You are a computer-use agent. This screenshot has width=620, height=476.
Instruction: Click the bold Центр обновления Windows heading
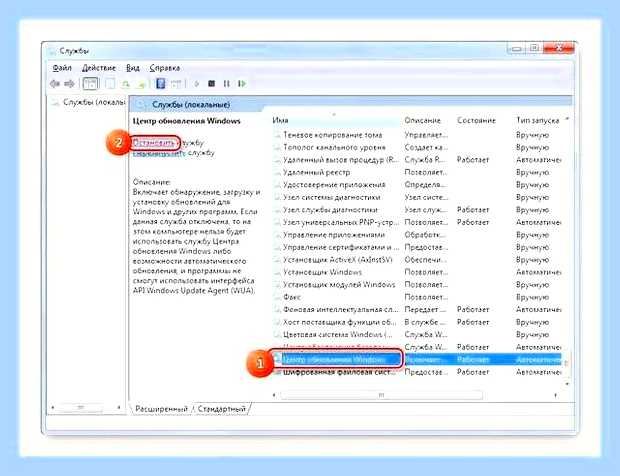(186, 121)
